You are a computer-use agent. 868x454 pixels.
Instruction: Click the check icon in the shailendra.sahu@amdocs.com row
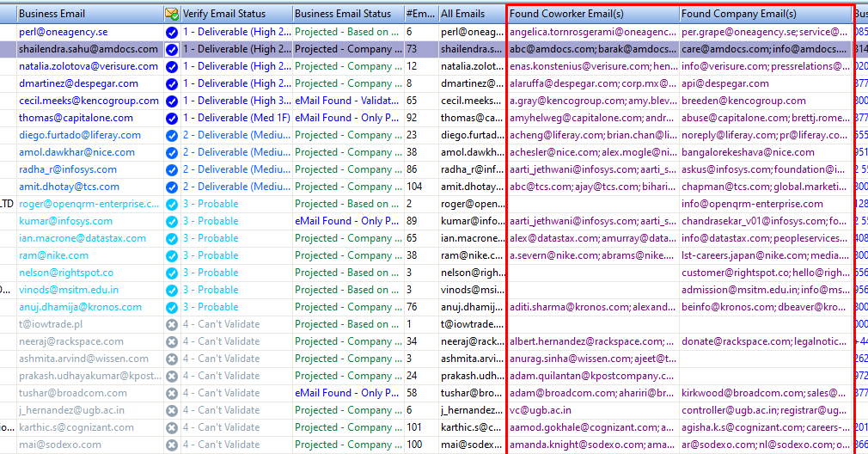coord(172,49)
